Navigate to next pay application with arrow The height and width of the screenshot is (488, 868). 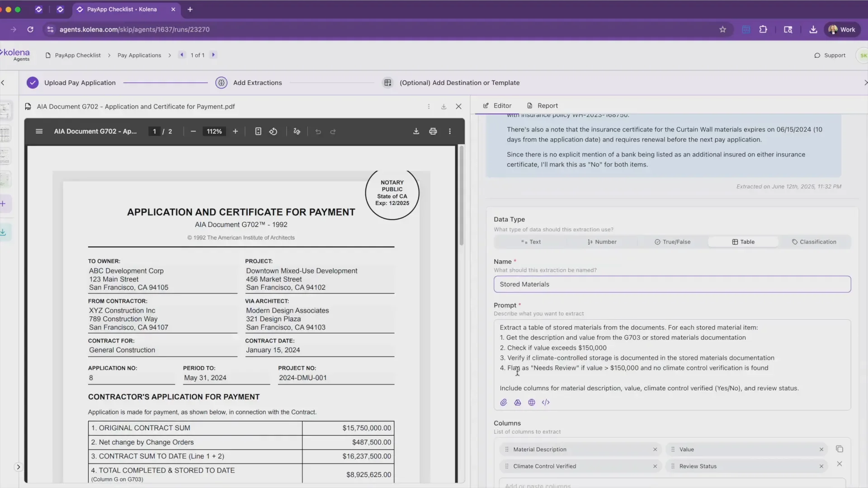pyautogui.click(x=213, y=55)
